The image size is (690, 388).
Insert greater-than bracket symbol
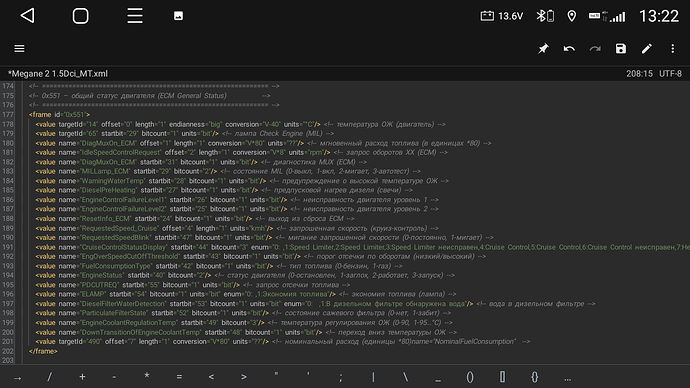point(244,377)
